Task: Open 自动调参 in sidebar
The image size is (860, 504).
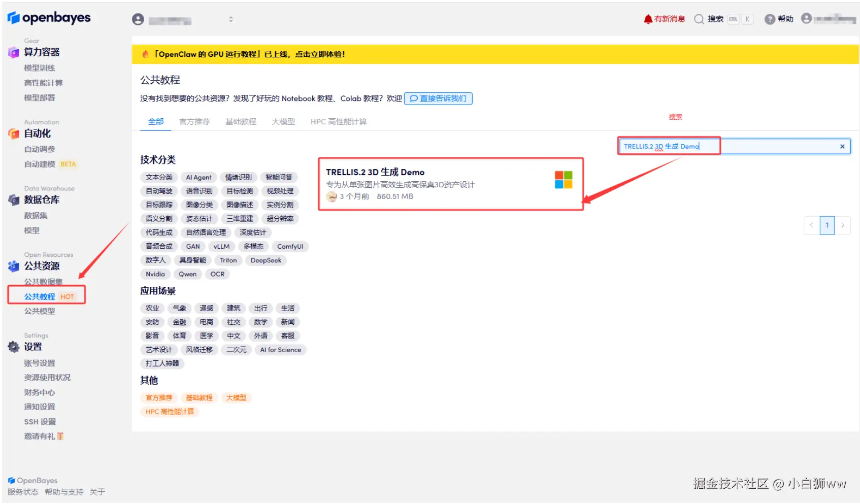Action: 40,149
